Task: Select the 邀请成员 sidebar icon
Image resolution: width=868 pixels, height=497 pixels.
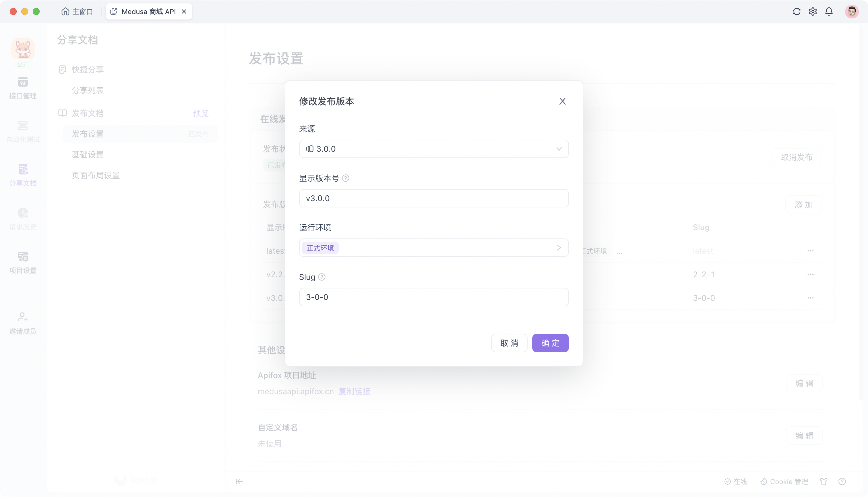Action: 22,323
